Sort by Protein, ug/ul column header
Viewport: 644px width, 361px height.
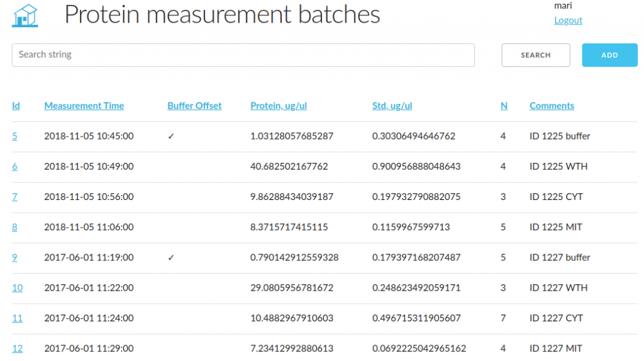pyautogui.click(x=279, y=106)
